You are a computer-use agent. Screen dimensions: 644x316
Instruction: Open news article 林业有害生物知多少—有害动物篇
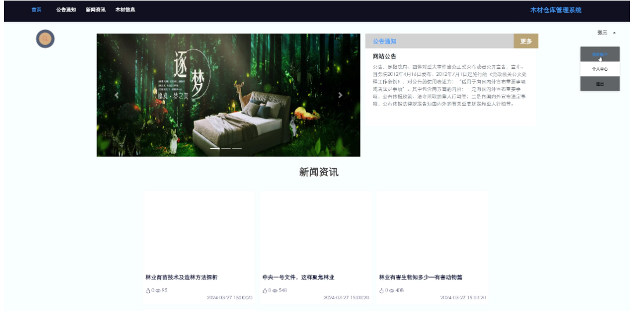click(420, 278)
